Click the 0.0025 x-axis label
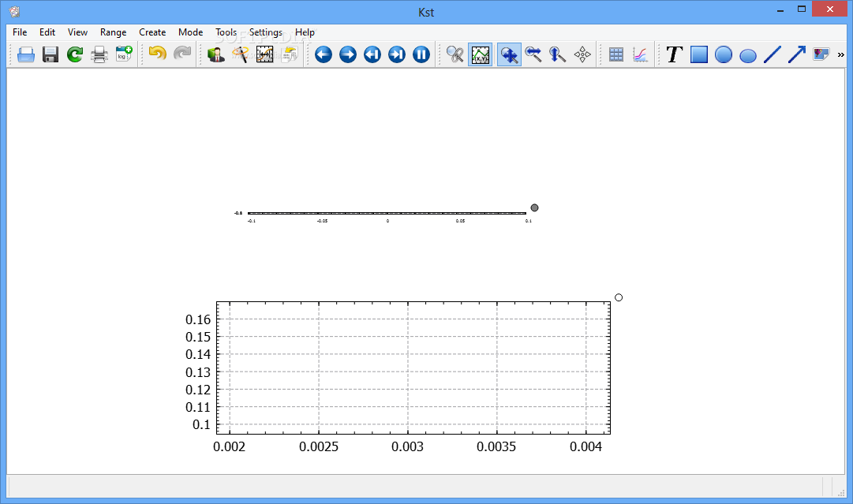Viewport: 853px width, 504px height. point(319,446)
